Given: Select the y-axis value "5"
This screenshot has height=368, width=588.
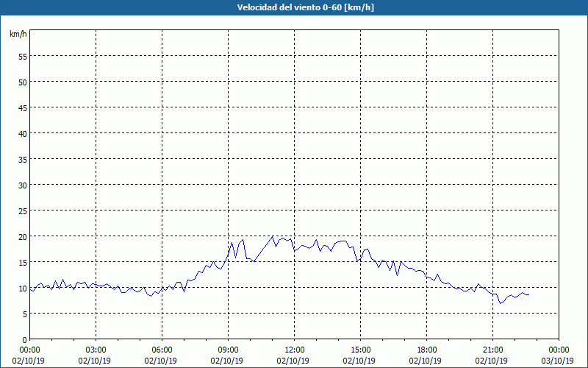Looking at the screenshot, I should 25,314.
